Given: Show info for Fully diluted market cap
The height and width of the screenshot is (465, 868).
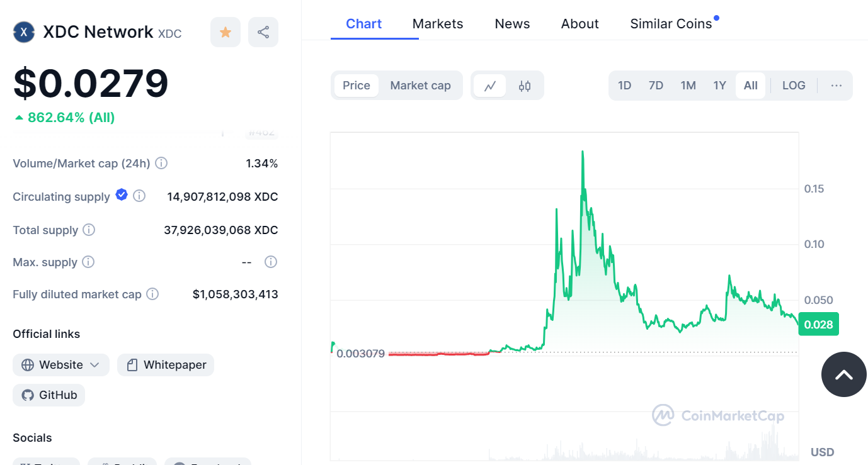Looking at the screenshot, I should click(x=152, y=294).
